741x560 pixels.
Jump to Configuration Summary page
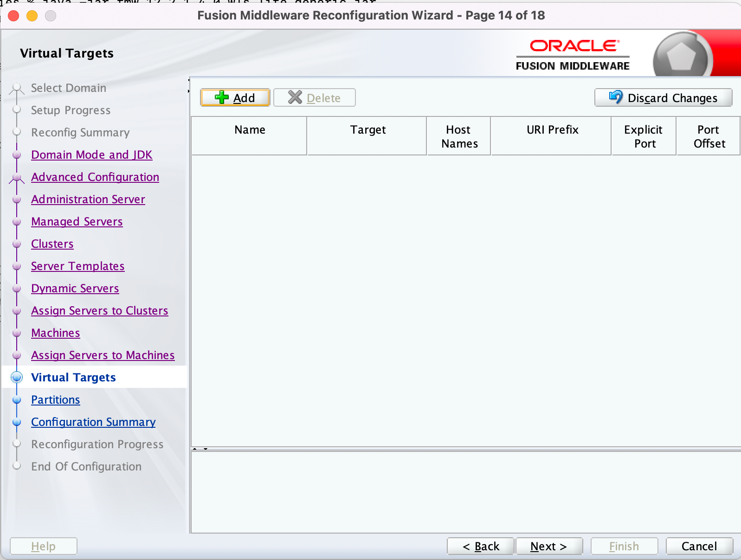click(x=93, y=422)
